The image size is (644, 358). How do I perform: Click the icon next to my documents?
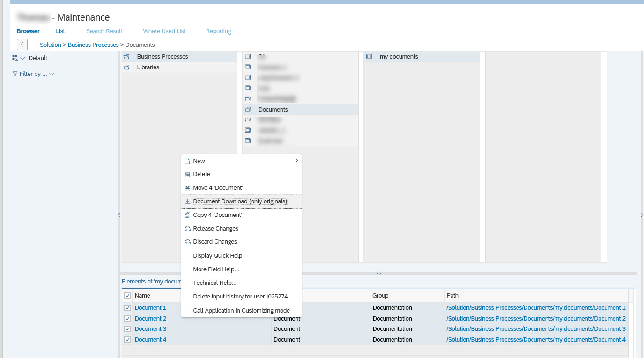point(369,57)
